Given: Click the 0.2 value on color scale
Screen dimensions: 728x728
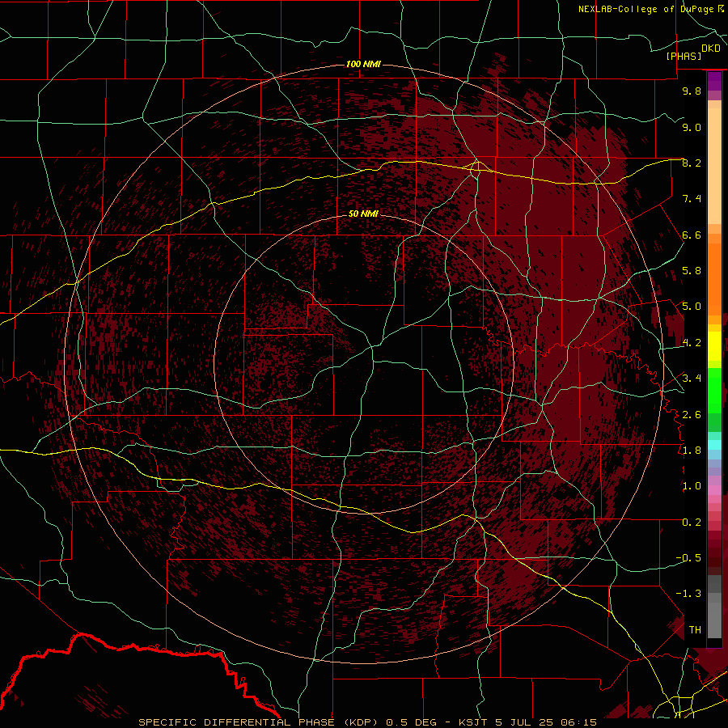Looking at the screenshot, I should [692, 522].
